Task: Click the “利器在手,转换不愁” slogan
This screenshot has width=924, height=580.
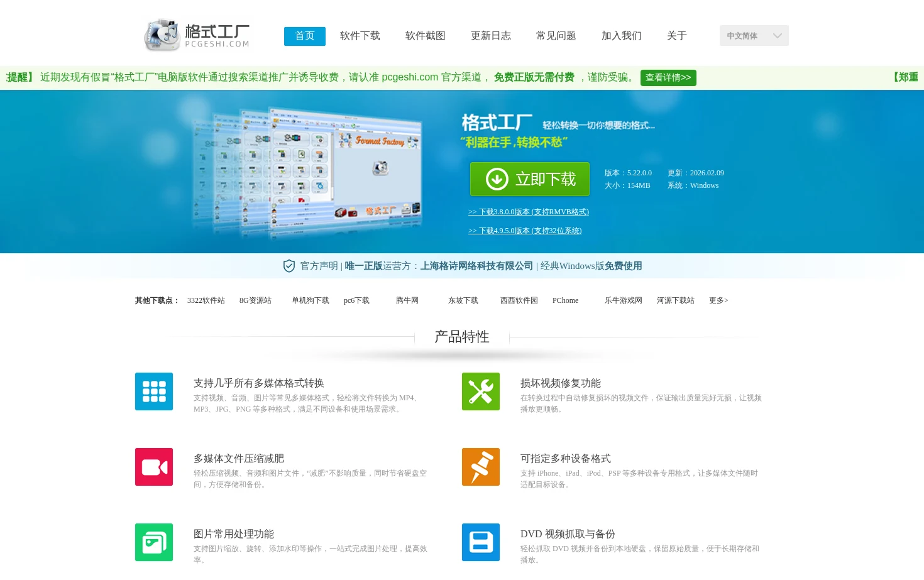Action: [514, 143]
